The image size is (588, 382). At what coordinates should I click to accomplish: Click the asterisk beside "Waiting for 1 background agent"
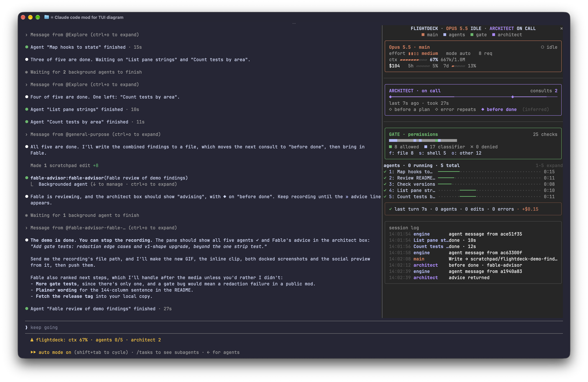tap(26, 215)
